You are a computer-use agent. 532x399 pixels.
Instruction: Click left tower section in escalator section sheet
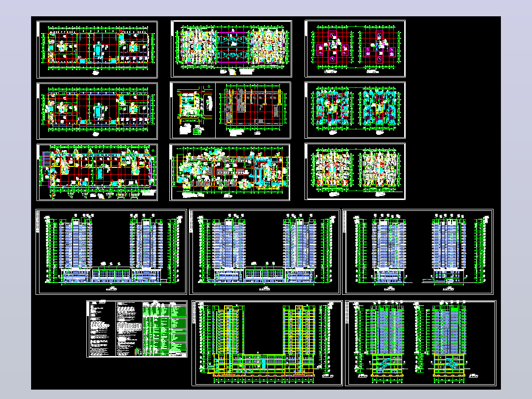point(387,341)
